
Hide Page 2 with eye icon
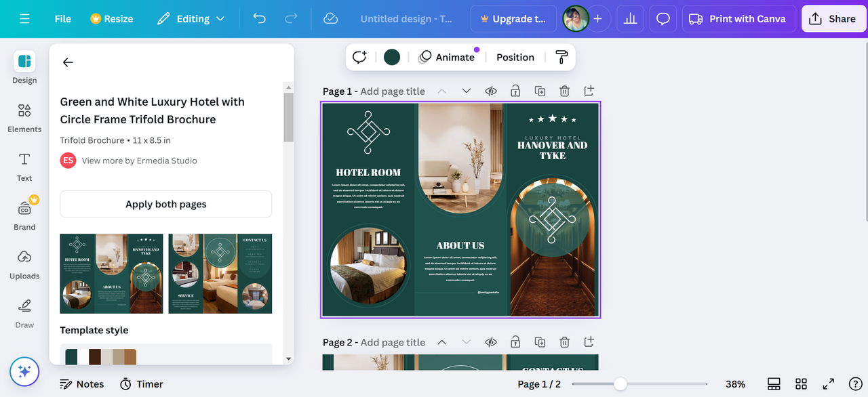click(491, 342)
